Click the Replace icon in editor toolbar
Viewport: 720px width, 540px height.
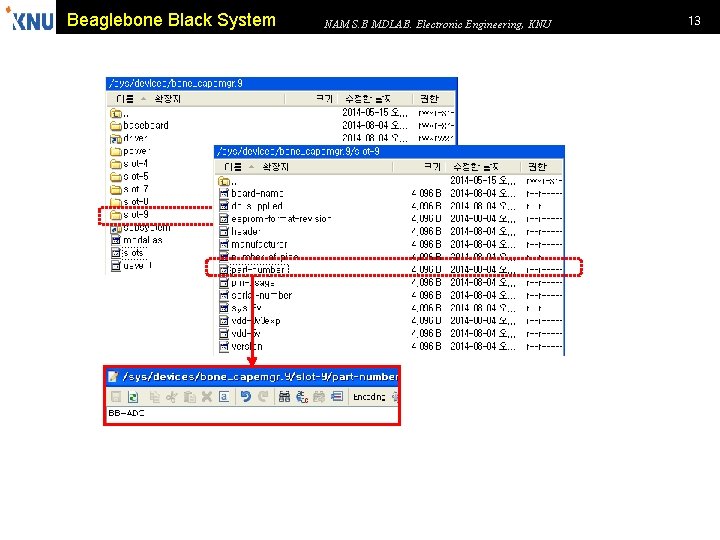coord(302,397)
